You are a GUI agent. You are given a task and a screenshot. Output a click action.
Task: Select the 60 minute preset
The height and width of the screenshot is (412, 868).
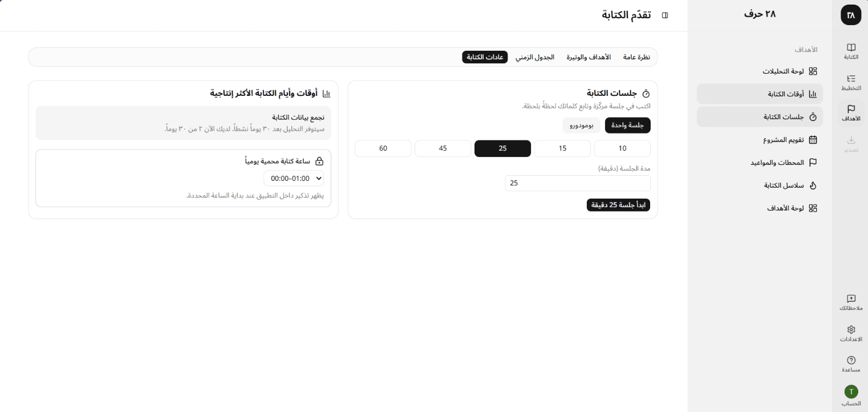click(383, 148)
